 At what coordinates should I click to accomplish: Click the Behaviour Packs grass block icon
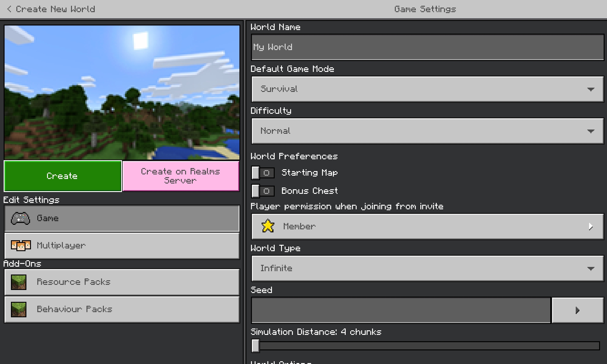point(19,309)
